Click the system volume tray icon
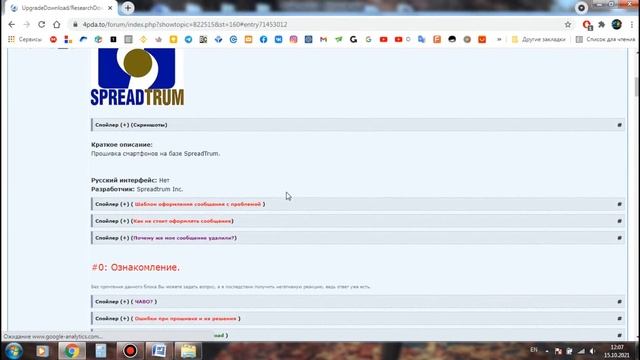The height and width of the screenshot is (360, 640). pyautogui.click(x=592, y=351)
